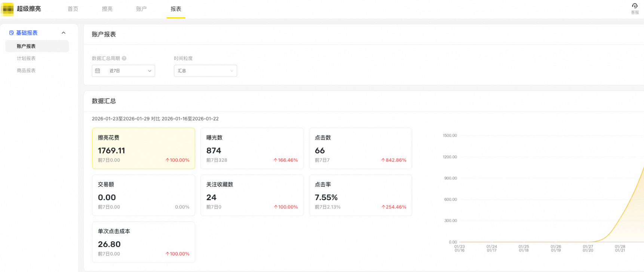Go to the 首页 tab
The image size is (644, 272).
click(73, 9)
